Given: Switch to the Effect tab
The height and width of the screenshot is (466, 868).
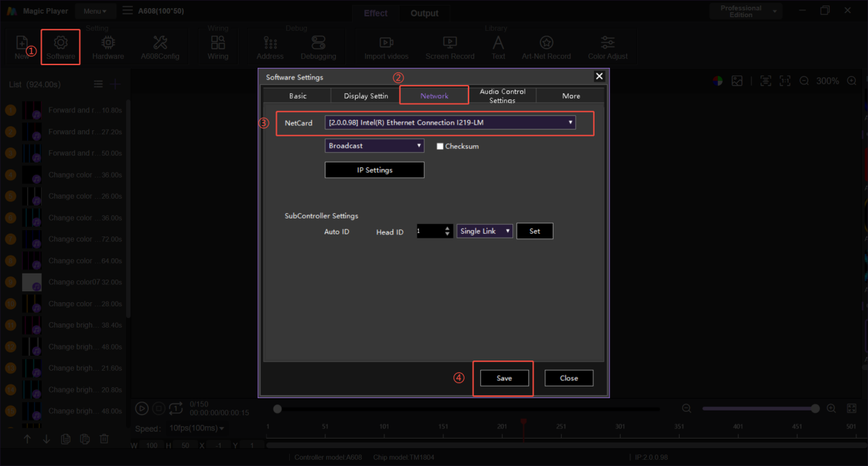Looking at the screenshot, I should (x=375, y=13).
